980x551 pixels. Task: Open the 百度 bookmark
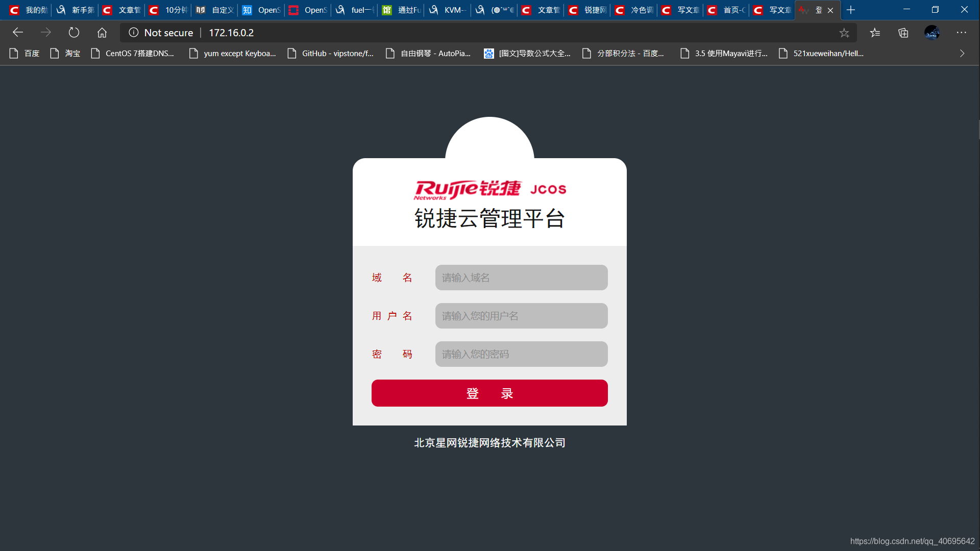[24, 54]
